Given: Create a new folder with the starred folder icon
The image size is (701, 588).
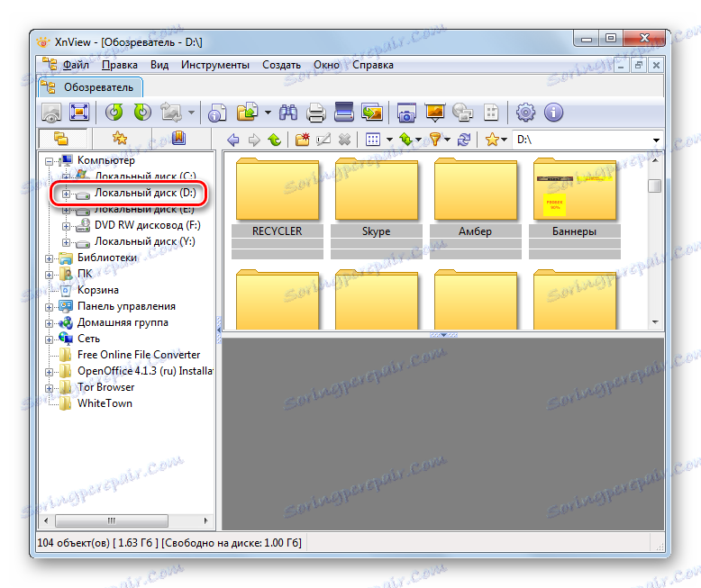Looking at the screenshot, I should click(302, 140).
